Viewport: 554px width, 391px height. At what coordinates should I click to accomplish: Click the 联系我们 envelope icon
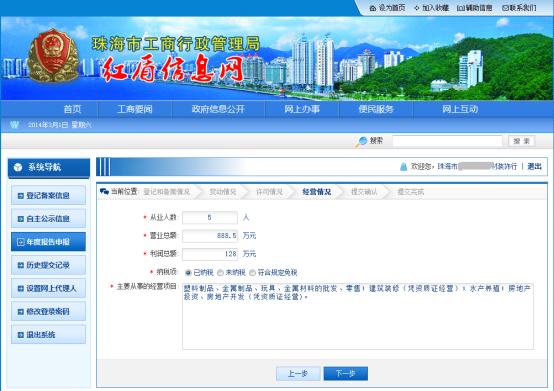[x=505, y=8]
